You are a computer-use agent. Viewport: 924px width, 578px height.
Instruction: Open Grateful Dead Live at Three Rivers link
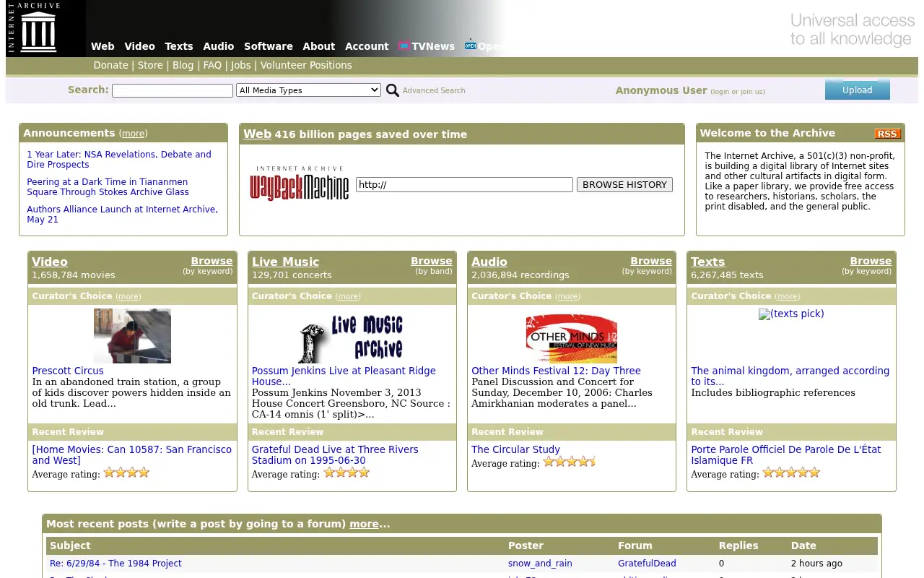335,454
